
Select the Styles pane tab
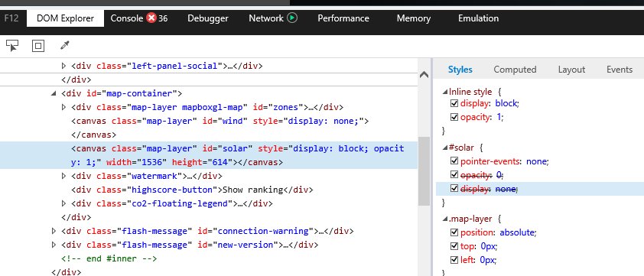point(460,70)
